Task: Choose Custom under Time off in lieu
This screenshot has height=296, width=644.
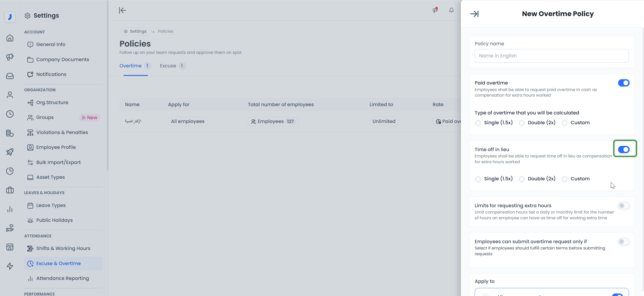Action: click(x=565, y=179)
